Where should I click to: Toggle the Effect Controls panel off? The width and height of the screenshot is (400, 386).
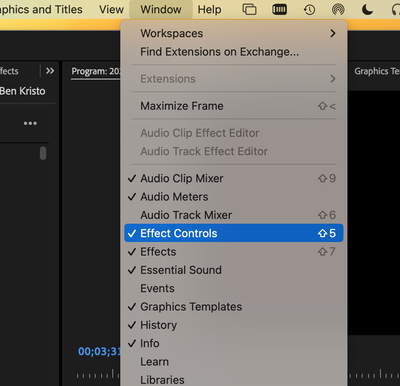[234, 233]
